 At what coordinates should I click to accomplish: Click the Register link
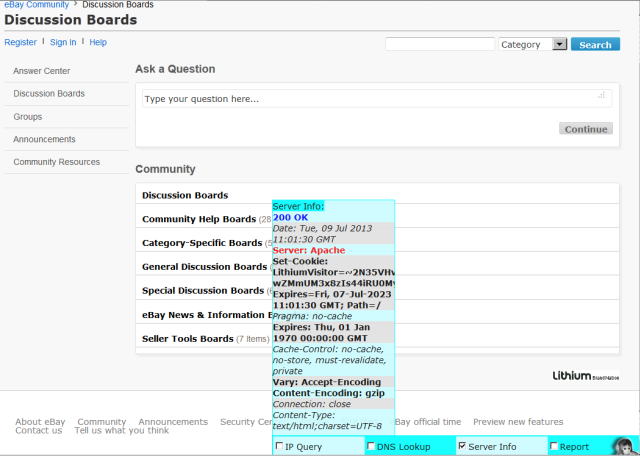click(x=20, y=42)
